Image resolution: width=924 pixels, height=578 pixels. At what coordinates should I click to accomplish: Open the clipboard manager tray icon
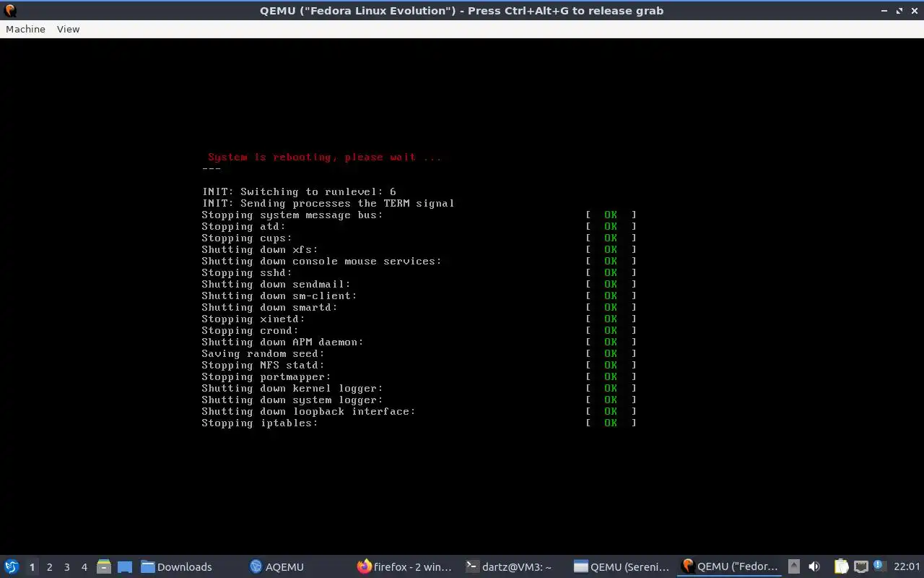click(841, 566)
